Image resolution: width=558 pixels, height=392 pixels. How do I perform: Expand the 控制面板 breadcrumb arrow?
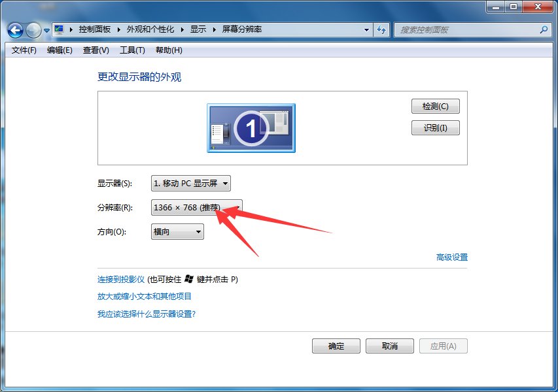119,29
